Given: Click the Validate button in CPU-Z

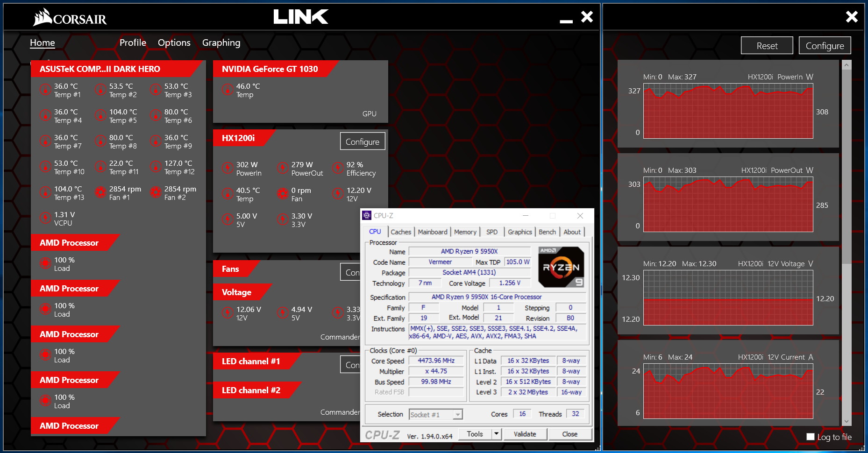Looking at the screenshot, I should coord(525,434).
